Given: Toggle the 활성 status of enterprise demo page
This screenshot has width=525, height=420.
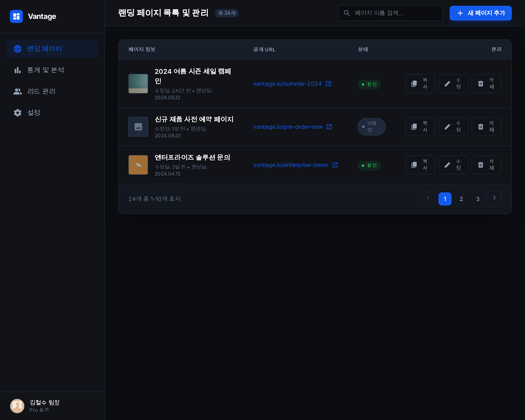Looking at the screenshot, I should pos(369,165).
